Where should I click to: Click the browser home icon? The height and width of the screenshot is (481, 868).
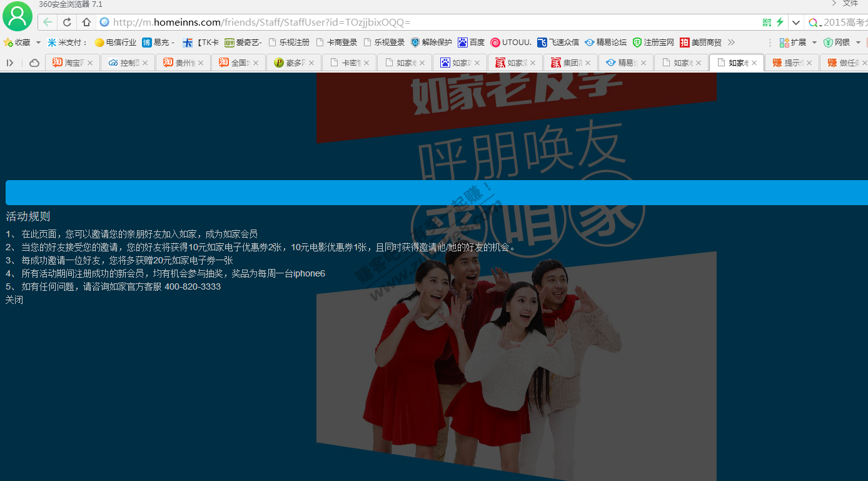pos(86,22)
